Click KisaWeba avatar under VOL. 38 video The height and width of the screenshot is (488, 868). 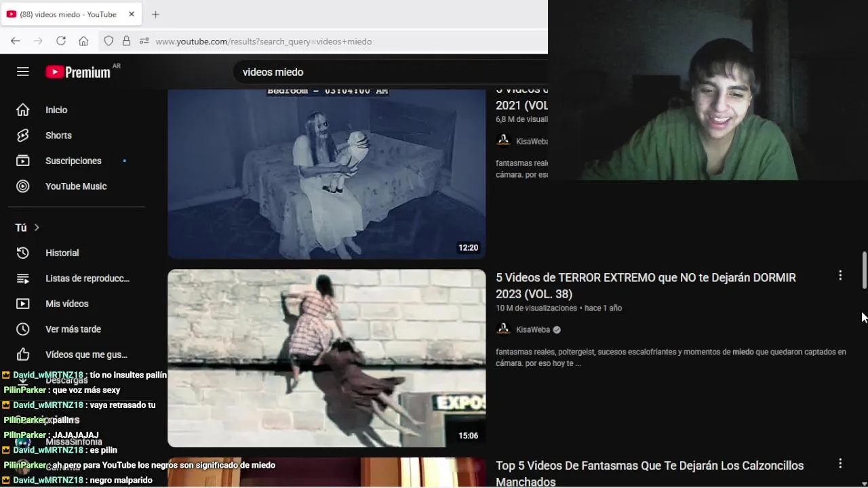503,329
